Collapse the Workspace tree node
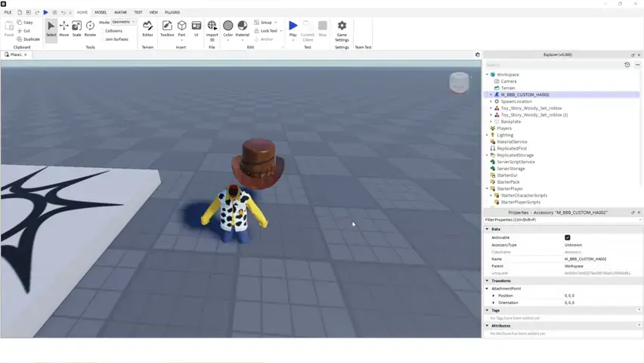The image size is (644, 363). [487, 75]
